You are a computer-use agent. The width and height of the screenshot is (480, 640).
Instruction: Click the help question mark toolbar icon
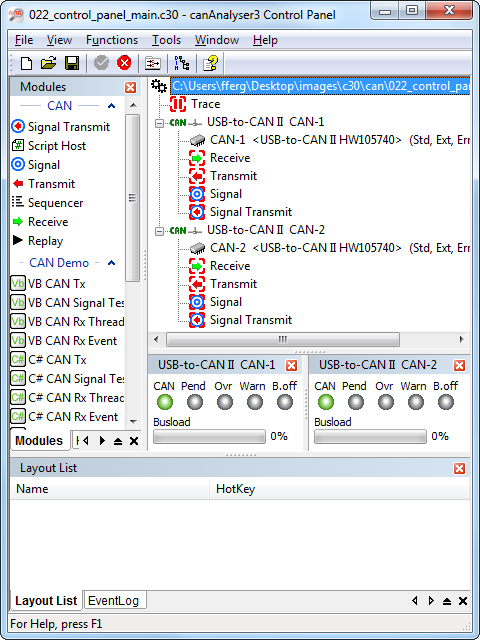coord(211,63)
